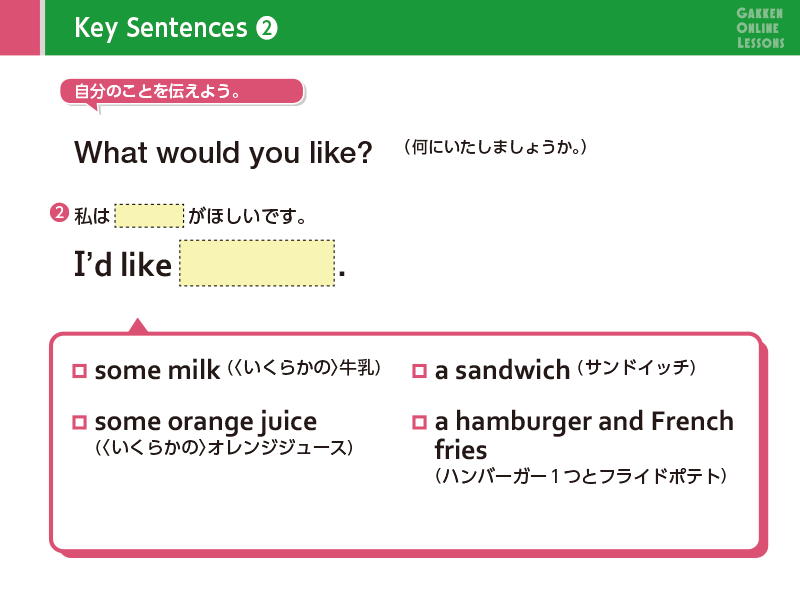Click the pink block left of the header
800x600 pixels.
tap(19, 27)
